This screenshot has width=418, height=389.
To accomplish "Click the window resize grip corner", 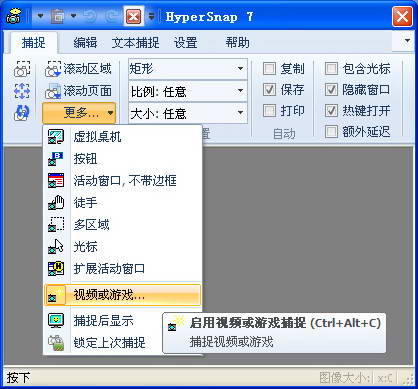I will 408,379.
